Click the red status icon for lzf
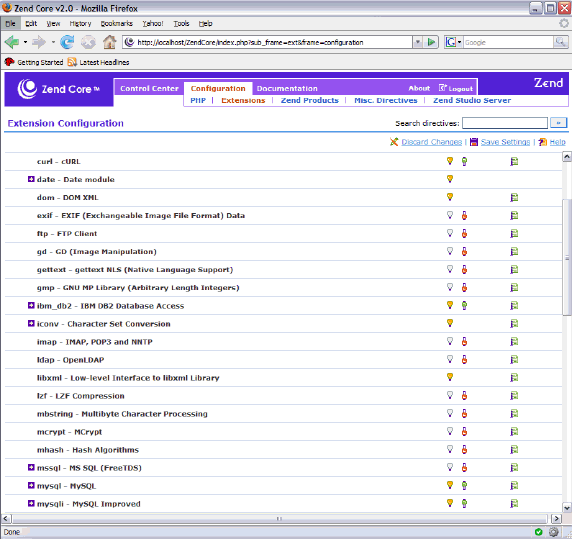Screen dimensions: 572x539 click(464, 395)
